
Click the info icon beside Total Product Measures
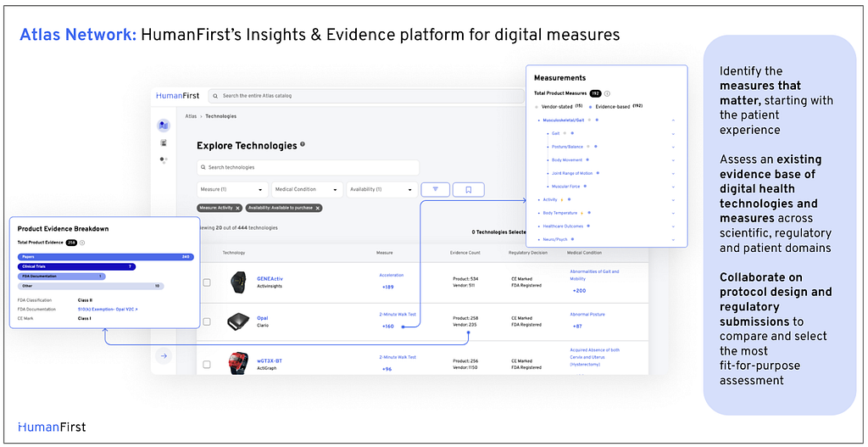click(x=607, y=93)
